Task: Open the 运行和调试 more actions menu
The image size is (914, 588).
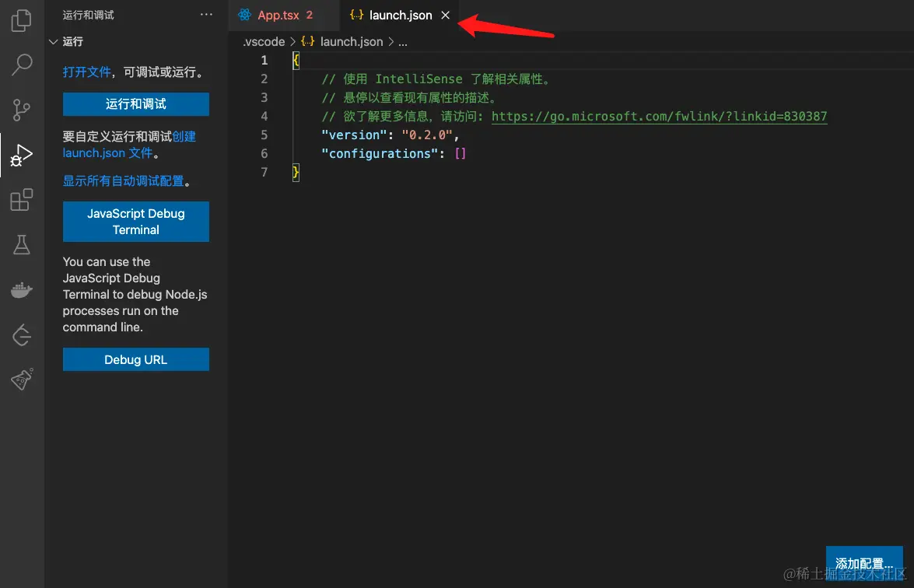Action: [206, 15]
